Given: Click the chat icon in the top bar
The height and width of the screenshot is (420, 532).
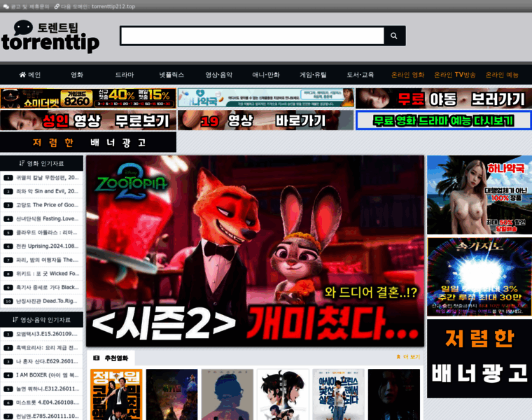Looking at the screenshot, I should 6,6.
